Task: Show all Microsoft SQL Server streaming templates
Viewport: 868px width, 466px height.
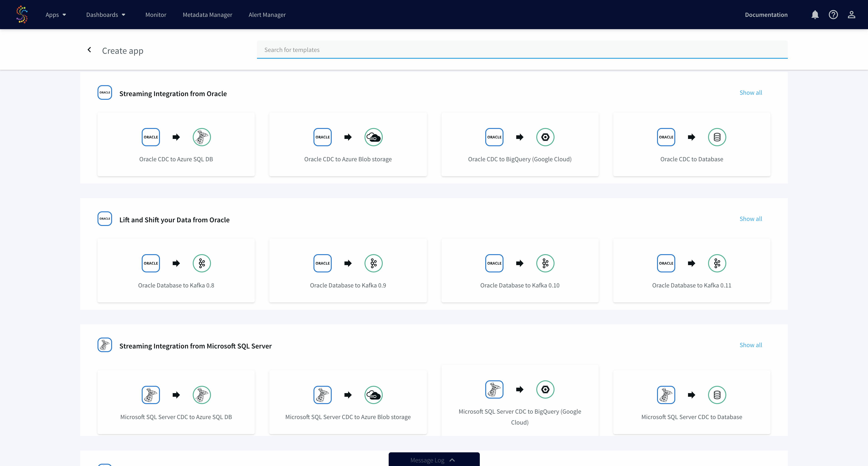Action: (x=750, y=345)
